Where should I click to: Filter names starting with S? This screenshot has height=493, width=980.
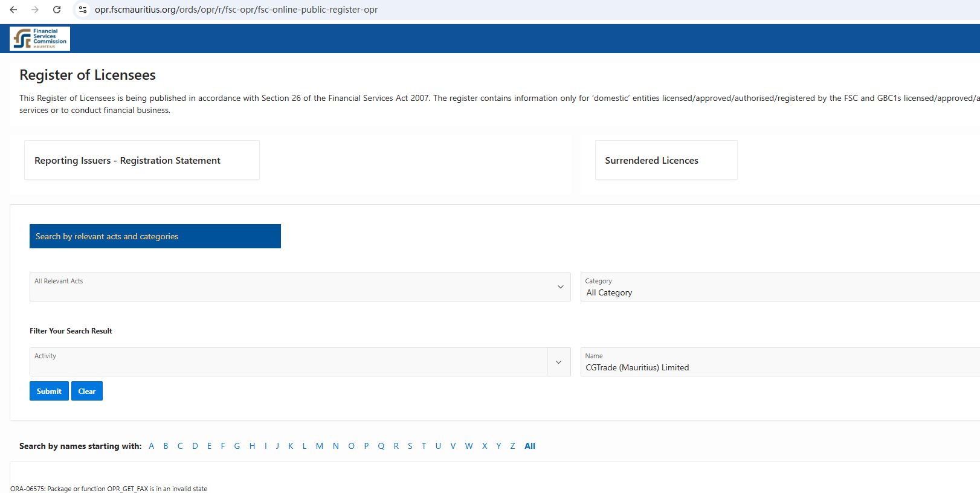[x=410, y=446]
